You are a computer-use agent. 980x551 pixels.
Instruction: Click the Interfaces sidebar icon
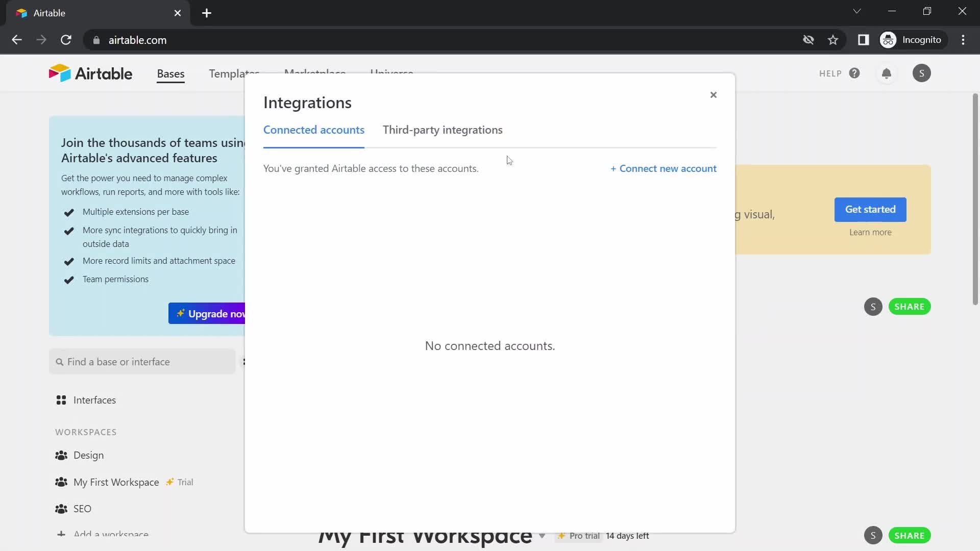point(61,399)
